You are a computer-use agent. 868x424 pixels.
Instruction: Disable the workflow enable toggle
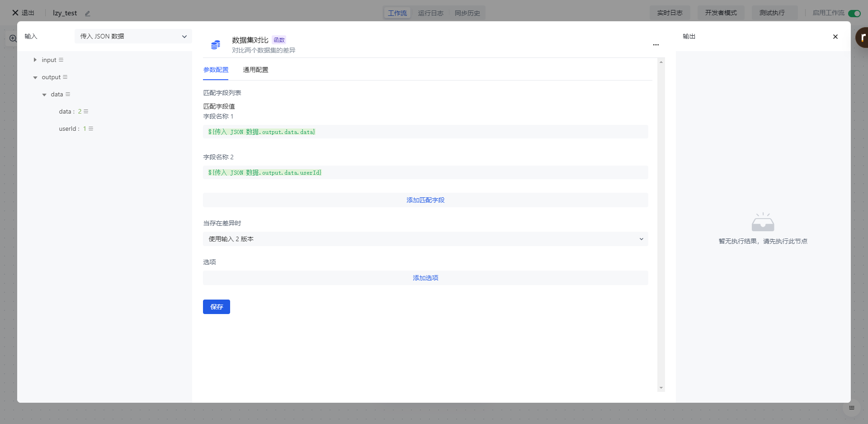point(854,13)
